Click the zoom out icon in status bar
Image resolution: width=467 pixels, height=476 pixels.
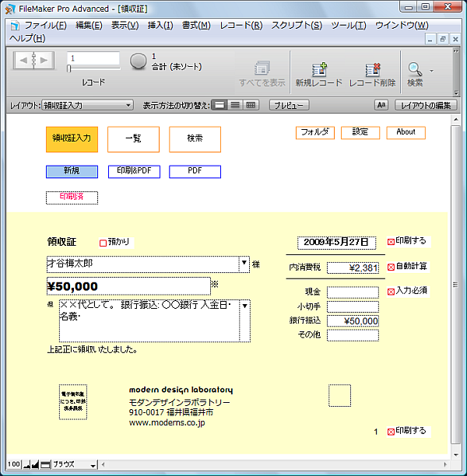click(x=26, y=464)
